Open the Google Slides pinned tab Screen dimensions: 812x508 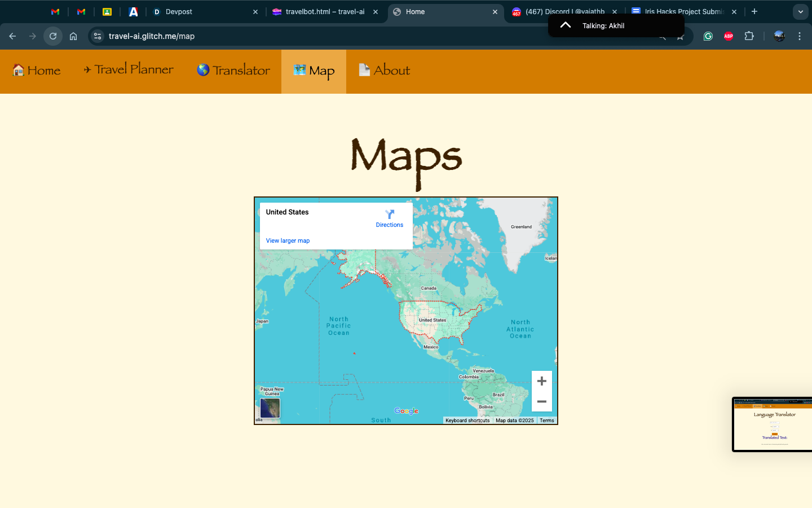107,11
